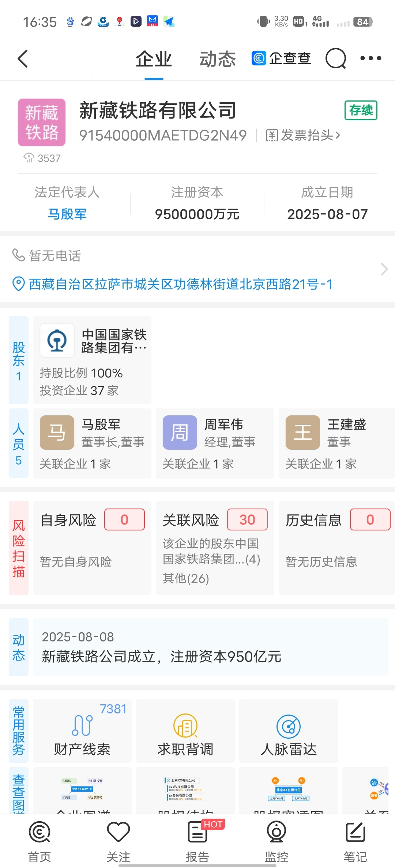The width and height of the screenshot is (395, 868).
Task: Tap the back arrow icon
Action: (23, 58)
